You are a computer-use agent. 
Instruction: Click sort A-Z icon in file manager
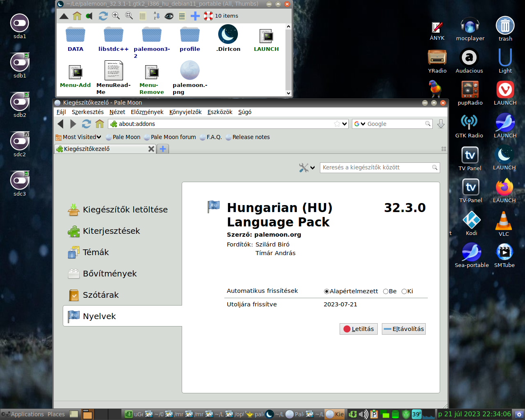(156, 16)
